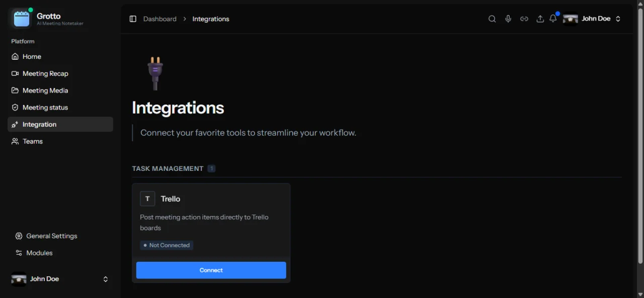Select Integration sidebar item
Image resolution: width=644 pixels, height=298 pixels.
60,124
